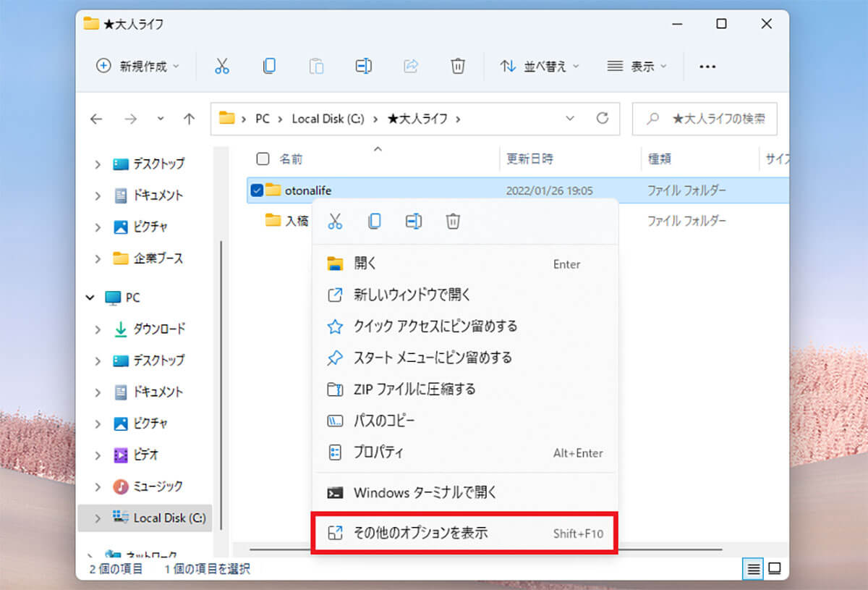Switch to large icons view using the status bar icon
The image size is (868, 590).
(775, 569)
